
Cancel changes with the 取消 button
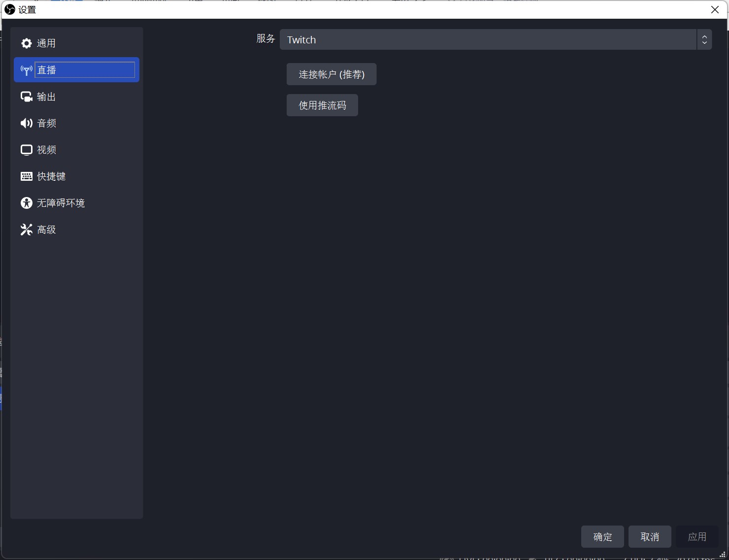[x=650, y=537]
